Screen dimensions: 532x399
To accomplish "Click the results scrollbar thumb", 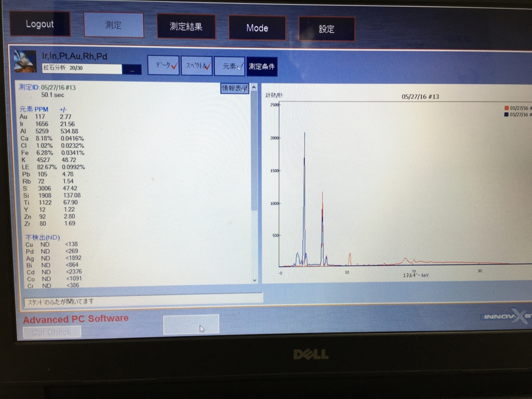I will point(254,152).
